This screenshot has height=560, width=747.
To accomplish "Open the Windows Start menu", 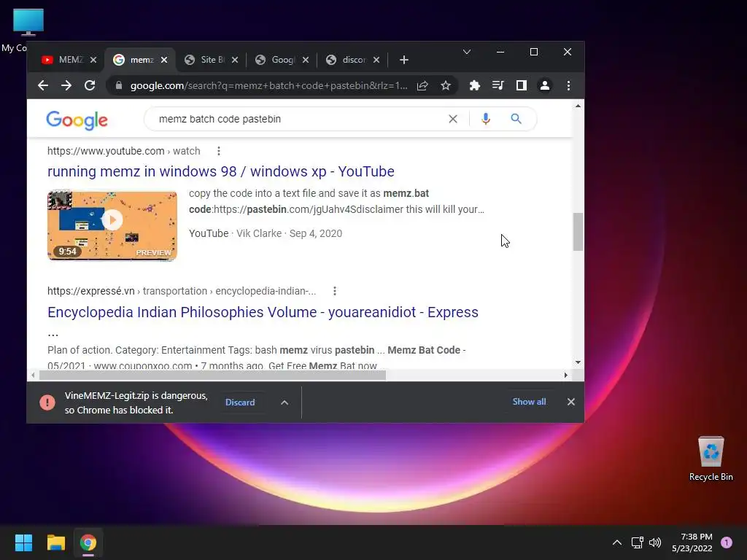I will point(23,542).
